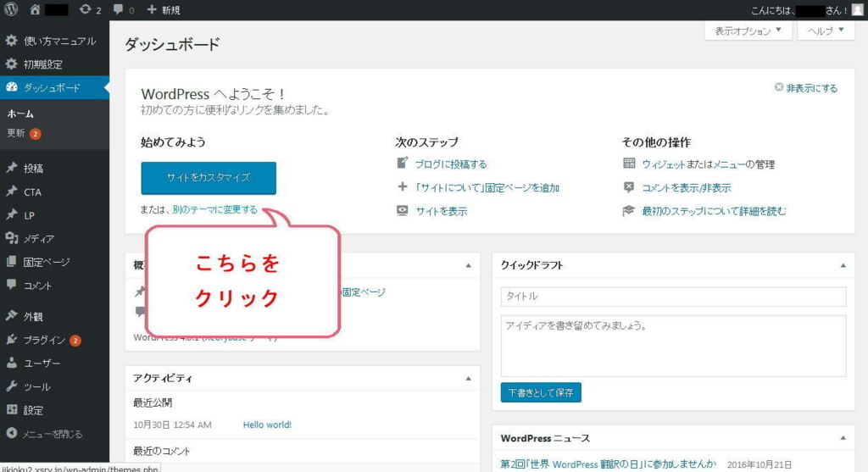The image size is (868, 472).
Task: Collapse the 概要 panel arrow
Action: (468, 265)
